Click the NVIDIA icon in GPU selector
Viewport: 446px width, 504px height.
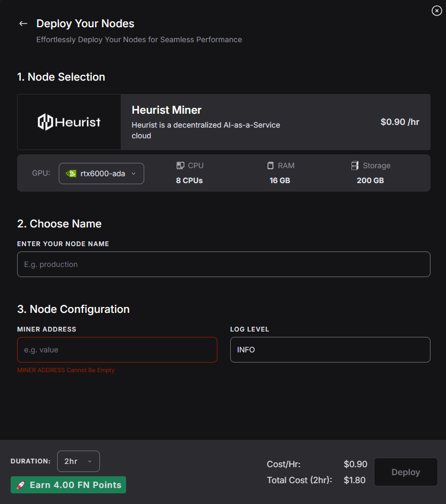pos(71,174)
